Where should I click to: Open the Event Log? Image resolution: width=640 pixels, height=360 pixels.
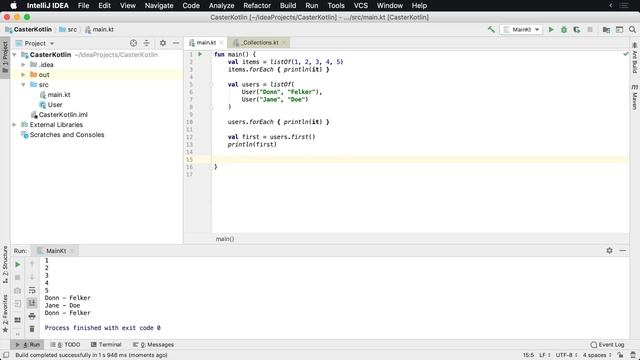(607, 344)
